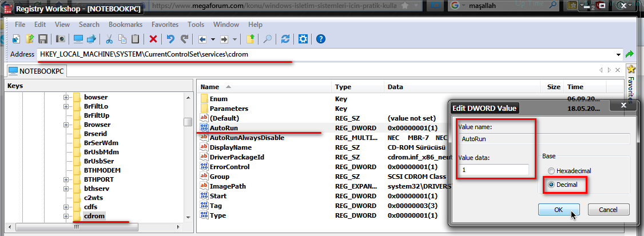This screenshot has height=236, width=644.
Task: Click the green Go arrow beside address
Action: 629,54
